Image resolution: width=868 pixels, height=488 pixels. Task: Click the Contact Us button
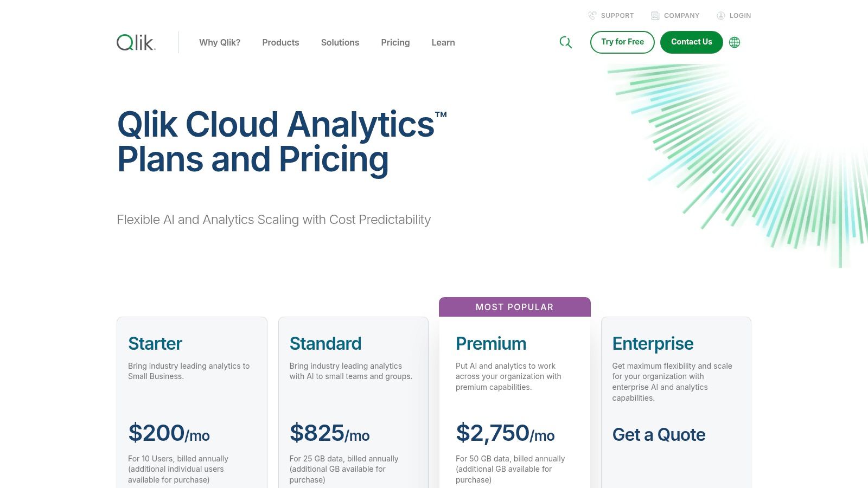click(691, 42)
